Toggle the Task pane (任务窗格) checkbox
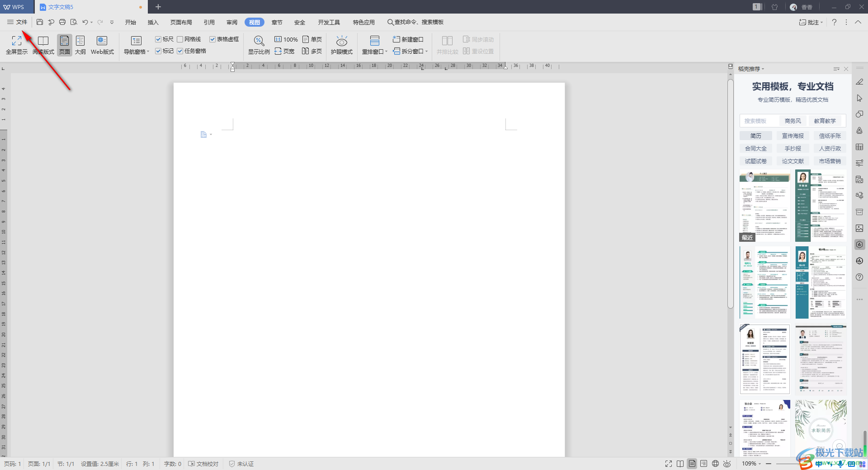The height and width of the screenshot is (470, 868). 180,51
